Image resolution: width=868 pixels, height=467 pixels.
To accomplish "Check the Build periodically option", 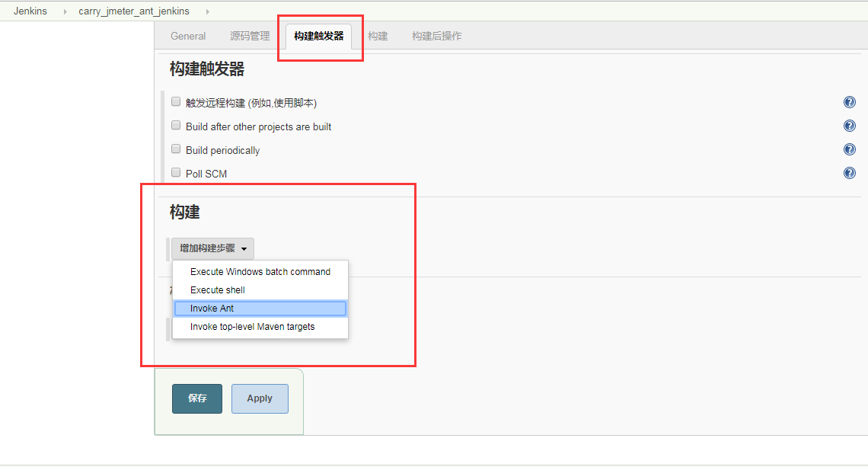I will point(176,149).
